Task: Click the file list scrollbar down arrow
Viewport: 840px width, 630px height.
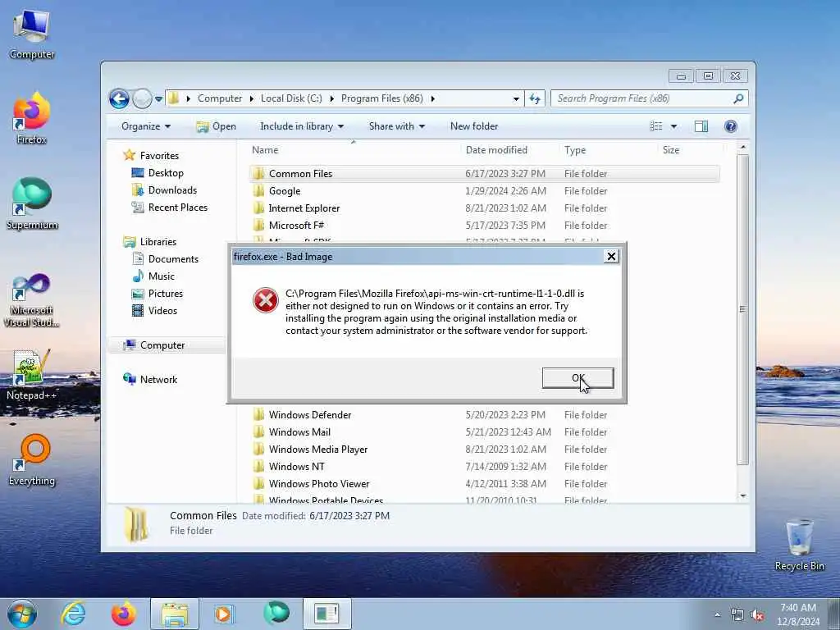Action: (743, 496)
